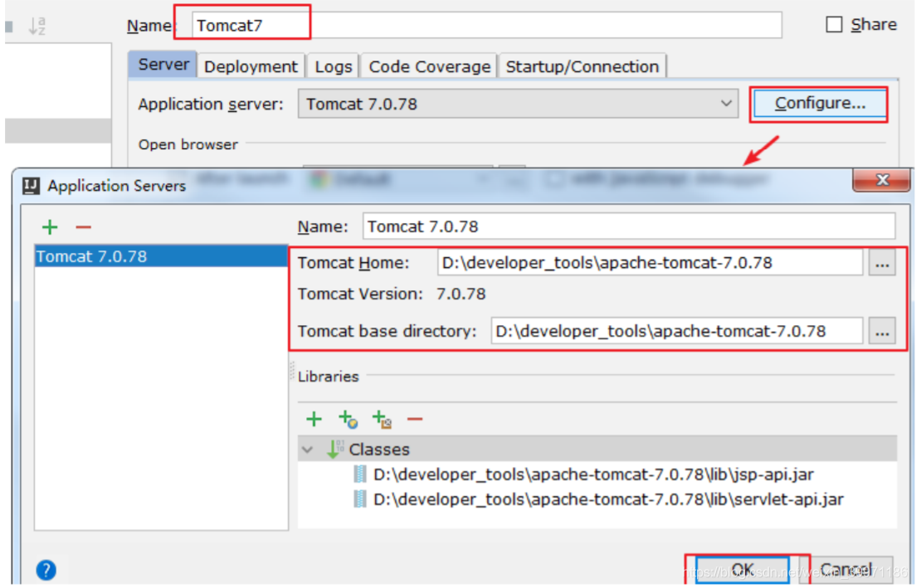Close the Application Servers dialog
The height and width of the screenshot is (588, 916).
tap(881, 181)
